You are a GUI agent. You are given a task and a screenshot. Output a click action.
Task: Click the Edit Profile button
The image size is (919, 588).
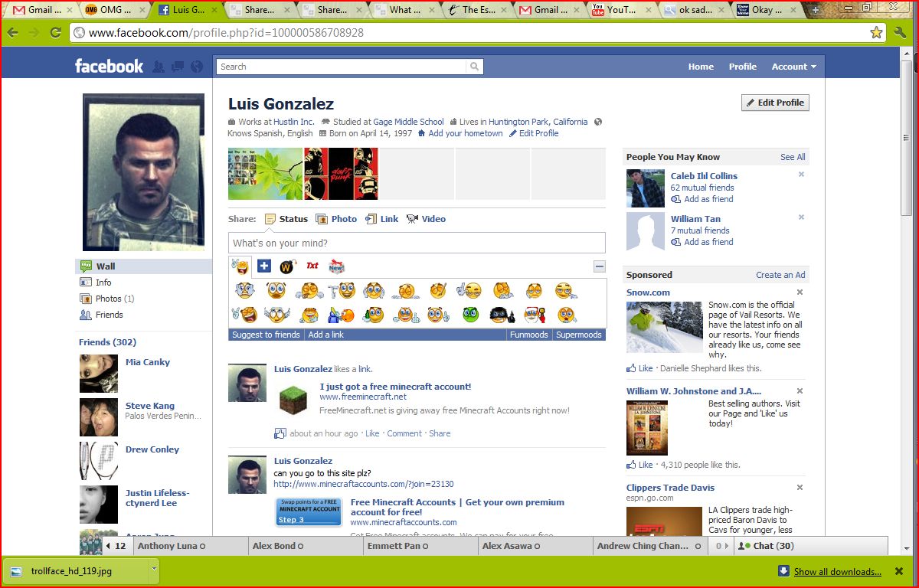click(x=775, y=103)
